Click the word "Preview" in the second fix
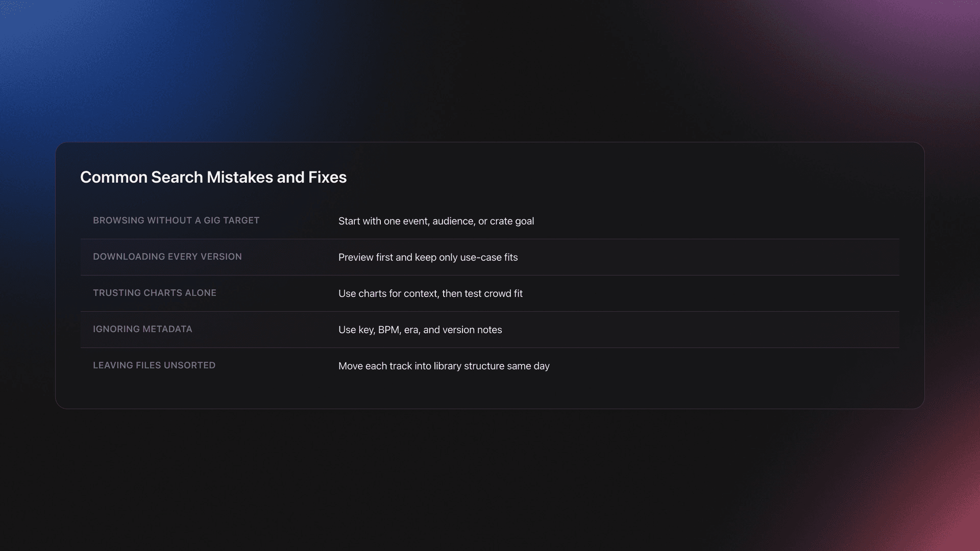The image size is (980, 551). tap(356, 257)
